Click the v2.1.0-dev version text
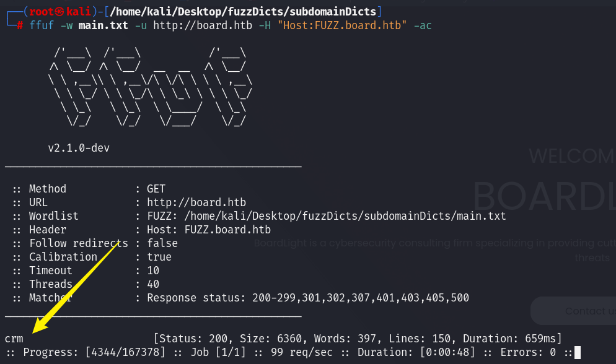 79,148
